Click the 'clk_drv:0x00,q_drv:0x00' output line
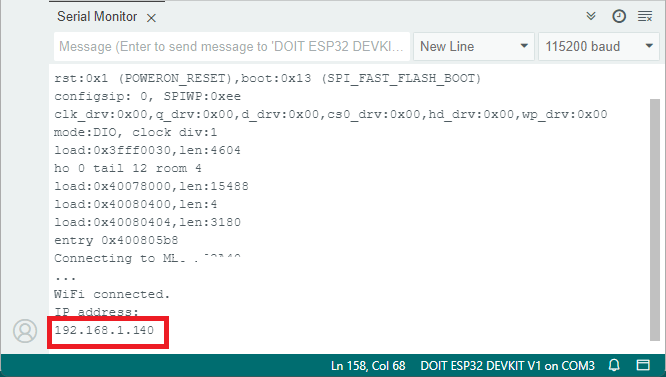 (330, 115)
